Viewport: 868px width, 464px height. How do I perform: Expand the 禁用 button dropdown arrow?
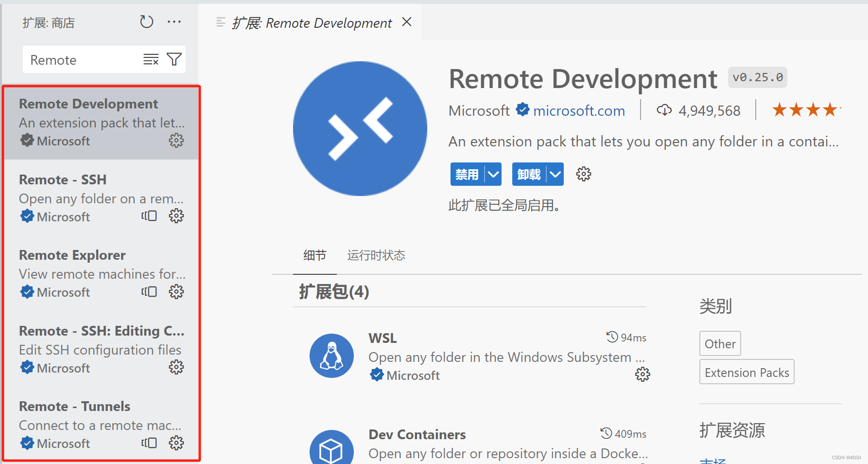pyautogui.click(x=493, y=174)
